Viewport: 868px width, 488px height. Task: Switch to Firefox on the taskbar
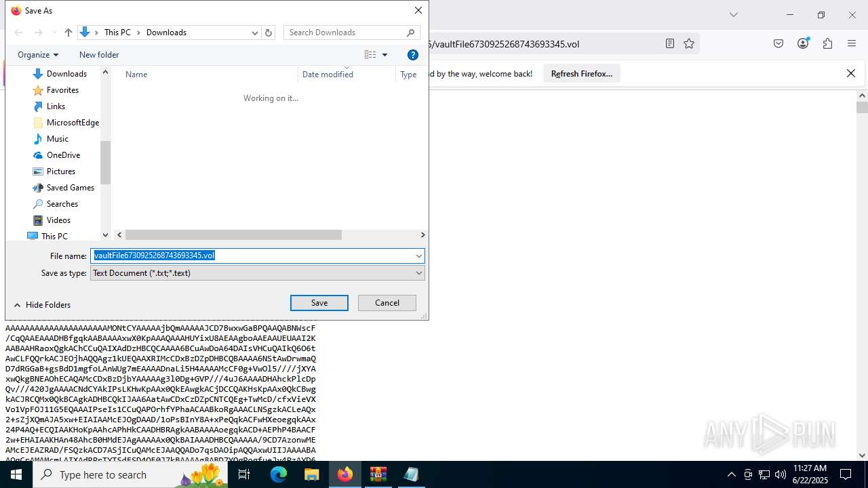coord(344,474)
